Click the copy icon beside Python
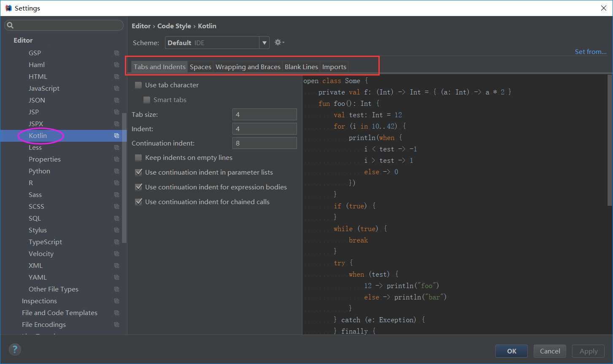The width and height of the screenshot is (613, 364). [x=116, y=171]
